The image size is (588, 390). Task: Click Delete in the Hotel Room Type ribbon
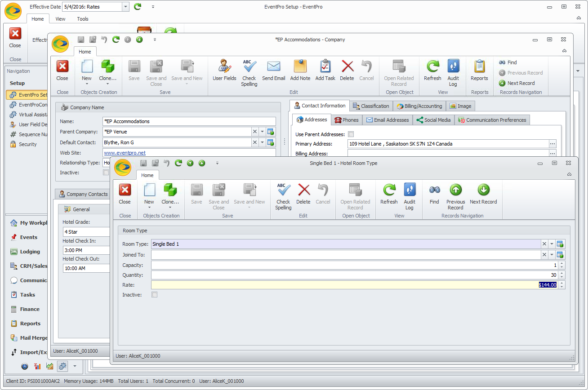[x=303, y=194]
